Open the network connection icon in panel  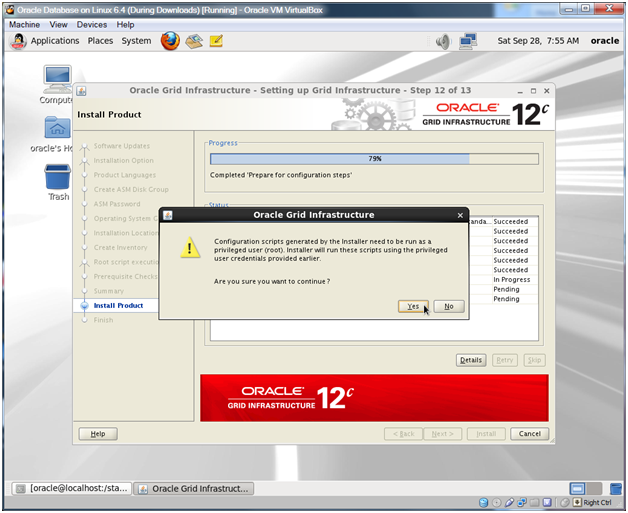point(467,41)
